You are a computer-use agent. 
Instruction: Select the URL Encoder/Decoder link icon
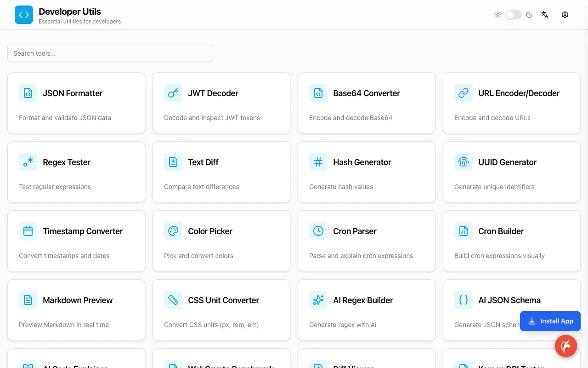click(464, 93)
